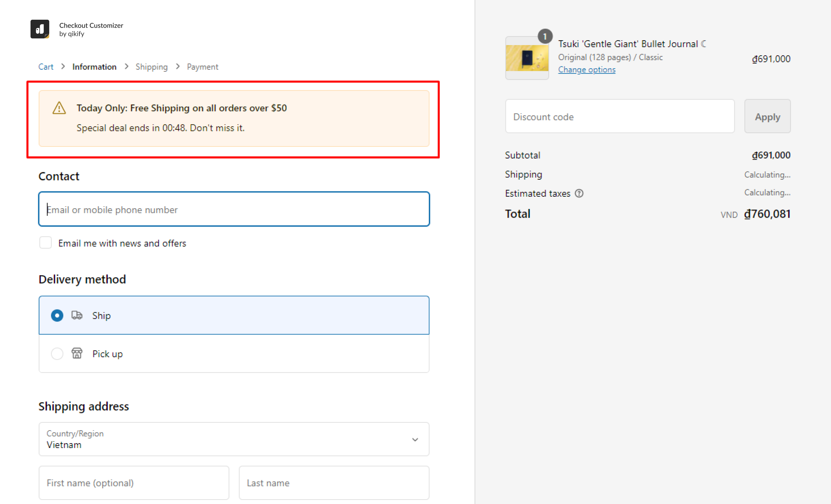Click the Total amount ₫760,081
The width and height of the screenshot is (831, 504).
coord(767,214)
